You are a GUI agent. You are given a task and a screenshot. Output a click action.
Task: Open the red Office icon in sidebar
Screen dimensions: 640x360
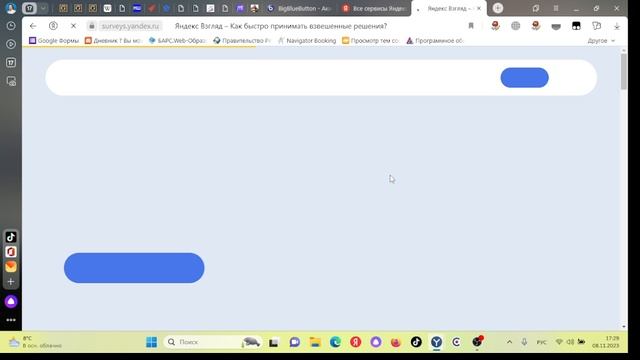11,252
